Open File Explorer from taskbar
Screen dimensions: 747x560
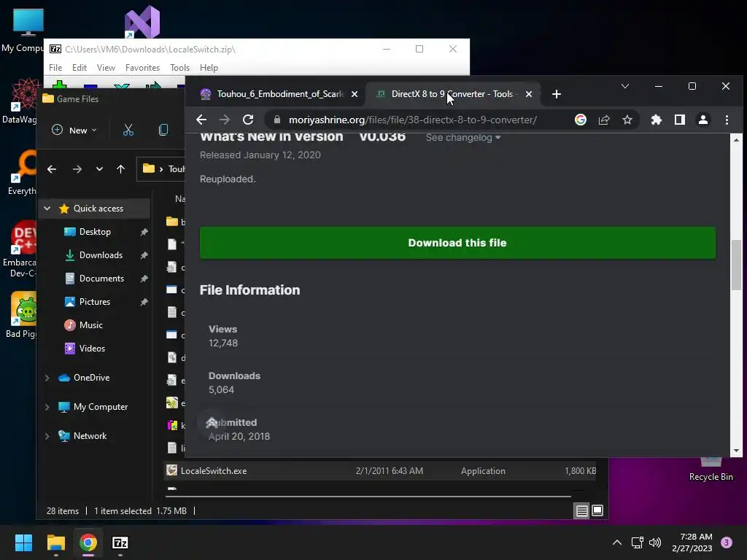pyautogui.click(x=55, y=542)
